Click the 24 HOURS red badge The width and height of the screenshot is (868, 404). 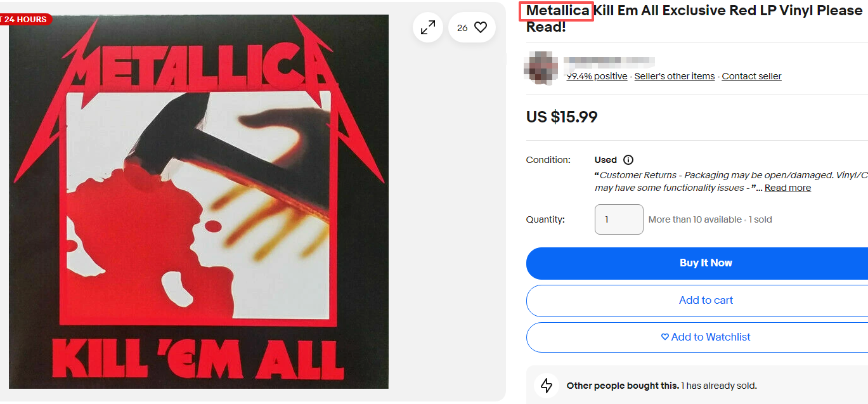24,19
